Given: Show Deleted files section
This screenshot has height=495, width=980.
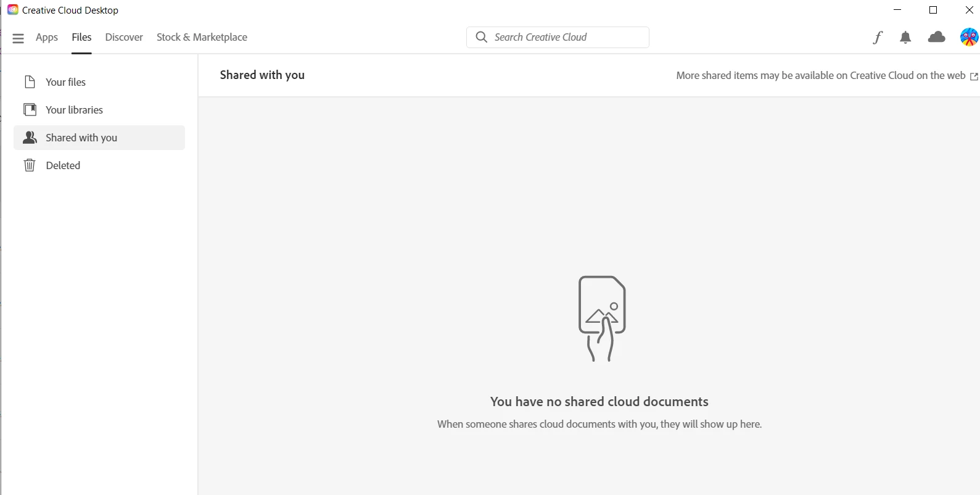Looking at the screenshot, I should [x=99, y=165].
